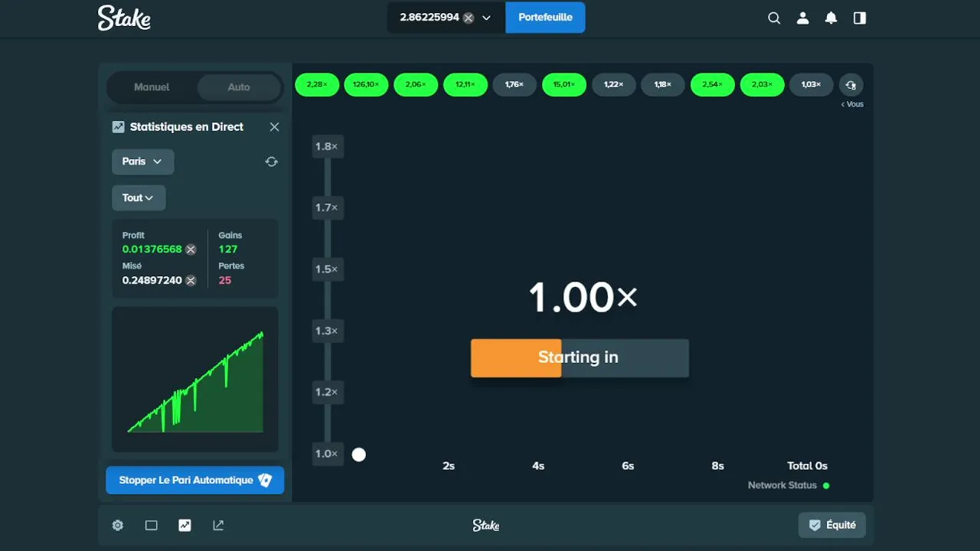This screenshot has width=980, height=551.
Task: Open the Équité fairness button
Action: point(832,525)
